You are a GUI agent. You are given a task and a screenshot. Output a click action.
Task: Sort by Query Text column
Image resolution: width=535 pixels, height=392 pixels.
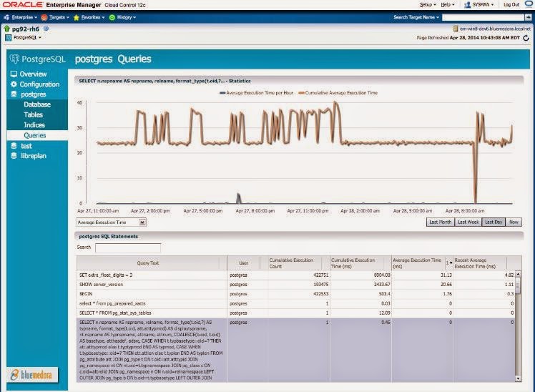(x=148, y=263)
